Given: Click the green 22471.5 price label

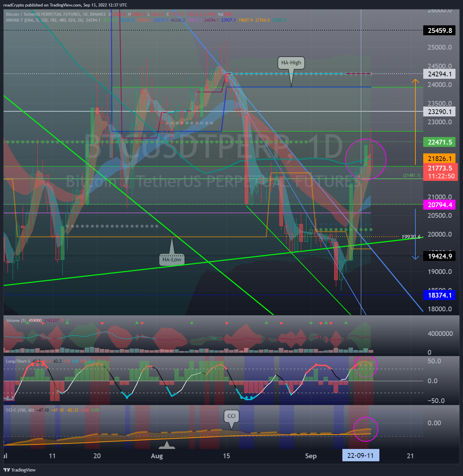Looking at the screenshot, I should pos(440,142).
